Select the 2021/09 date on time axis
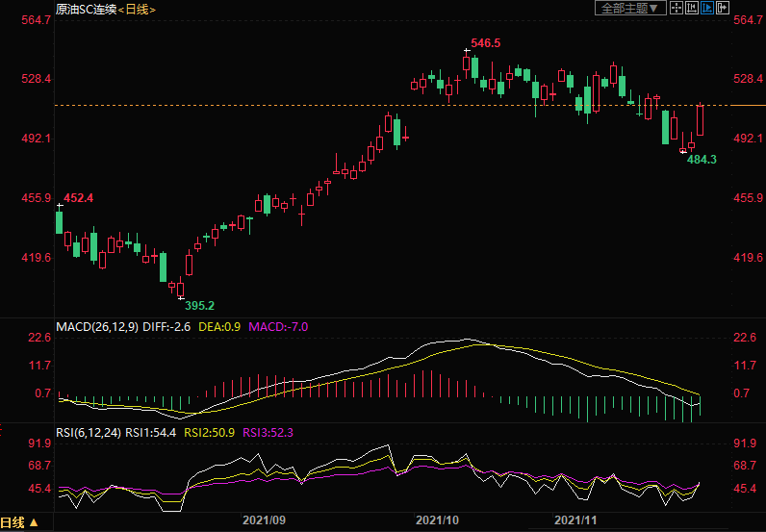This screenshot has width=766, height=532. [264, 520]
